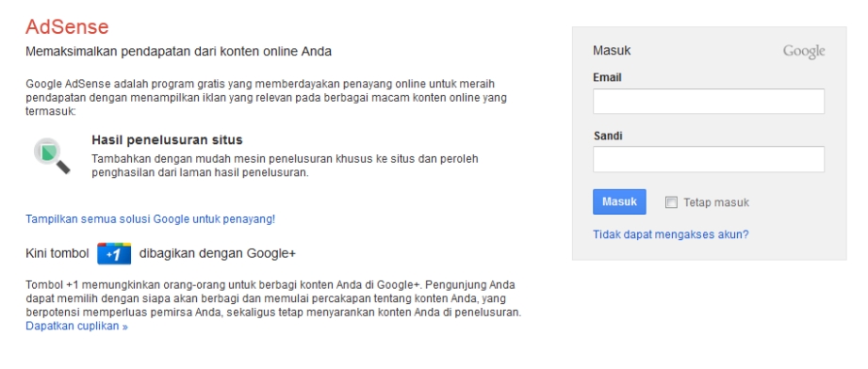Viewport: 868px width, 369px height.
Task: Click the blue Masuk button
Action: 619,202
